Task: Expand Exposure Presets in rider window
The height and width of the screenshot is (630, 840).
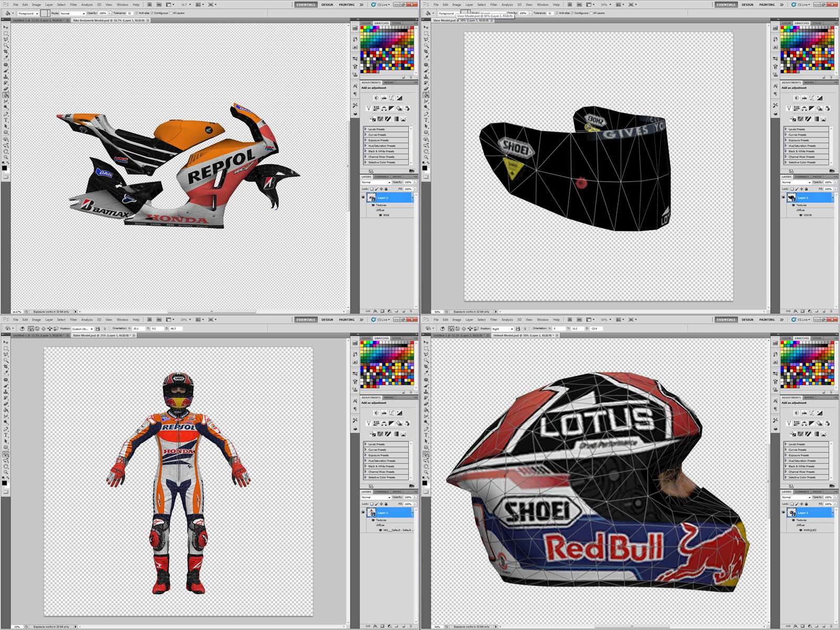Action: [365, 455]
